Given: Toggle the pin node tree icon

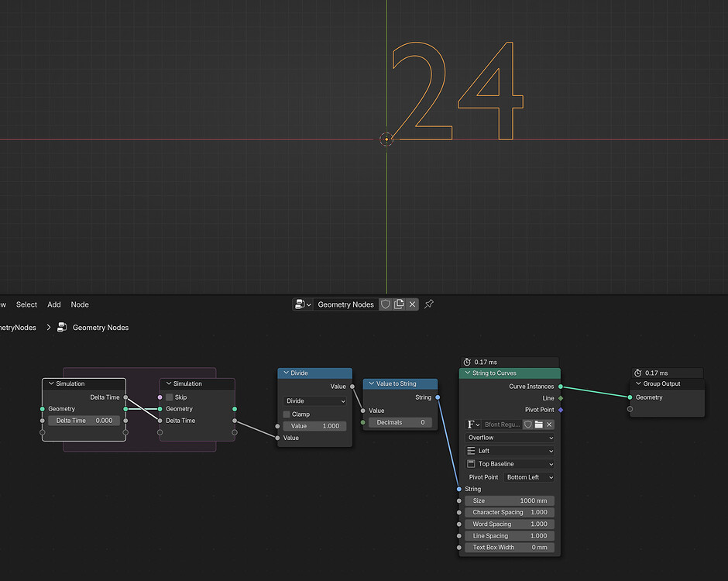Looking at the screenshot, I should tap(429, 304).
